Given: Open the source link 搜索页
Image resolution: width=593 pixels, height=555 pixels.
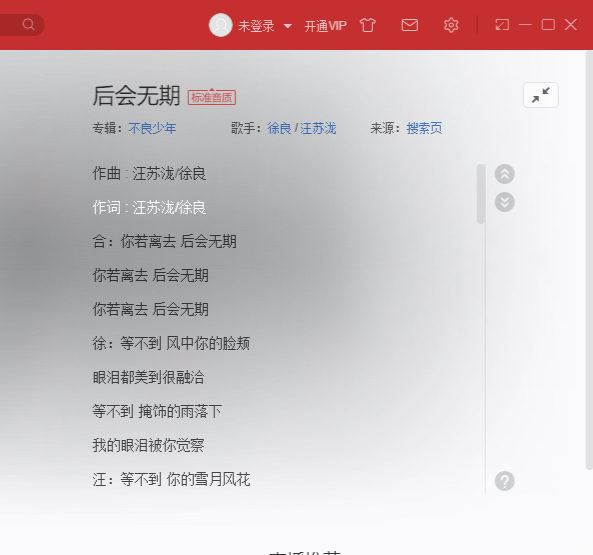Looking at the screenshot, I should click(424, 129).
